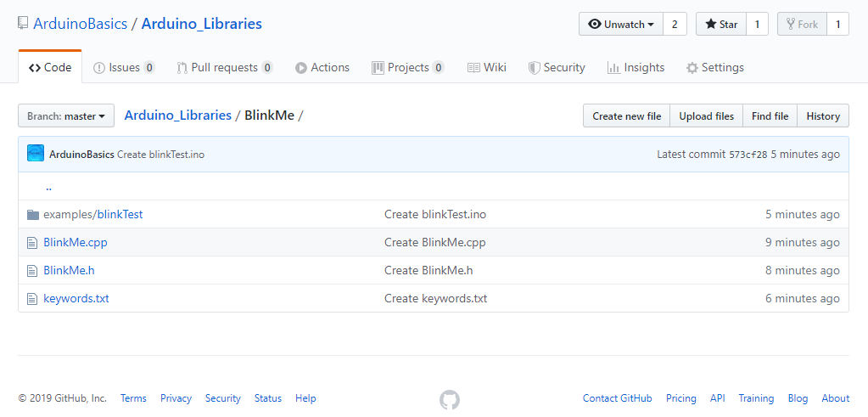Click the 6 minutes ago timestamp
The height and width of the screenshot is (417, 868).
[x=803, y=298]
